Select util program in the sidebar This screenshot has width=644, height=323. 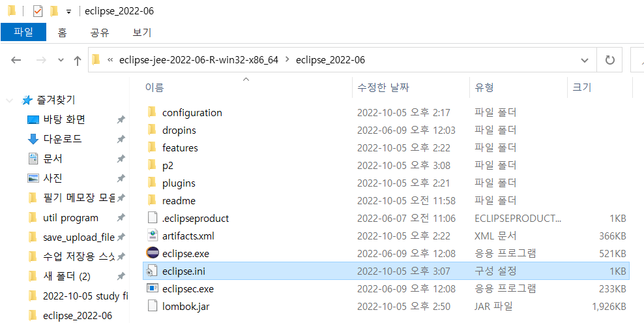click(72, 218)
